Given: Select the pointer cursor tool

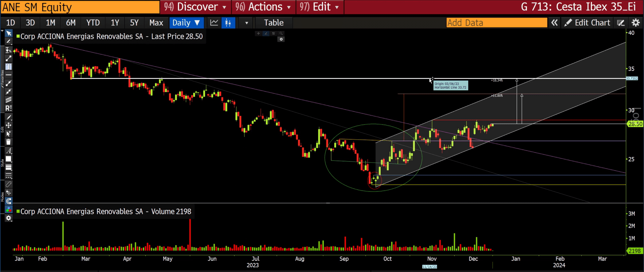Looking at the screenshot, I should tap(9, 33).
